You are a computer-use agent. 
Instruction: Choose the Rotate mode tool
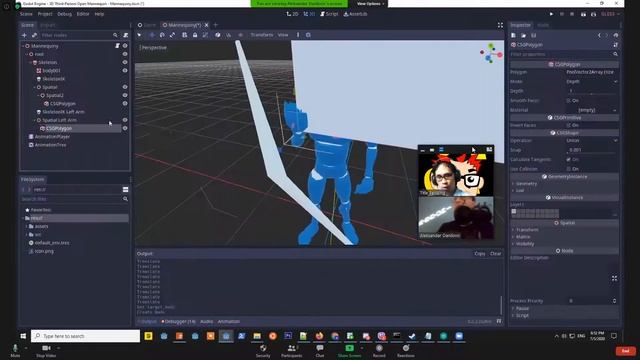[162, 35]
